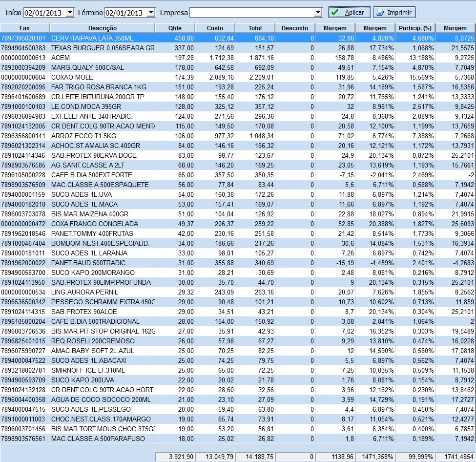The height and width of the screenshot is (462, 476).
Task: Select row SAB.PROTEX 90LIMP.PROFUNDA
Action: (x=237, y=282)
